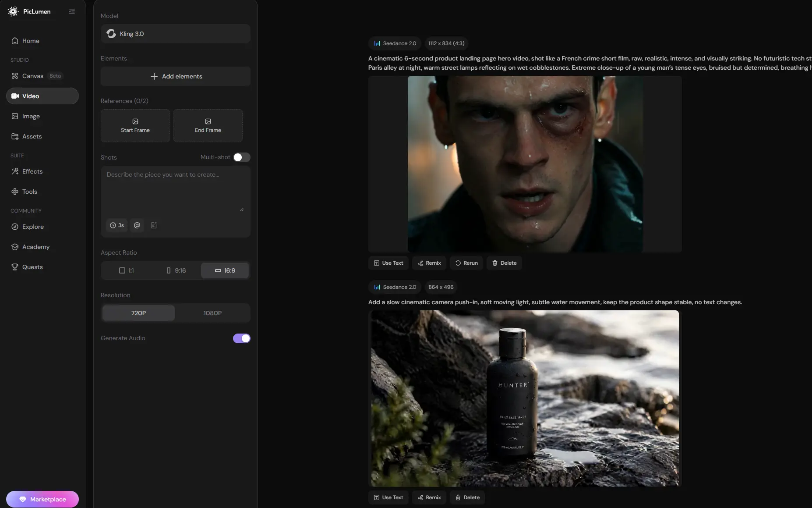The height and width of the screenshot is (508, 812).
Task: Delete the bottle video
Action: click(x=467, y=497)
